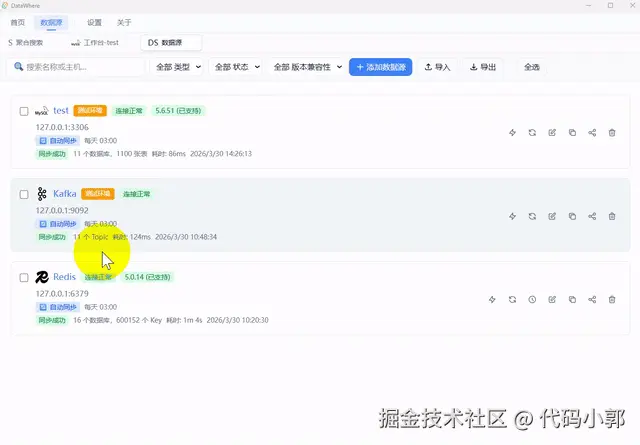Click the Kafka logo icon

[x=42, y=194]
